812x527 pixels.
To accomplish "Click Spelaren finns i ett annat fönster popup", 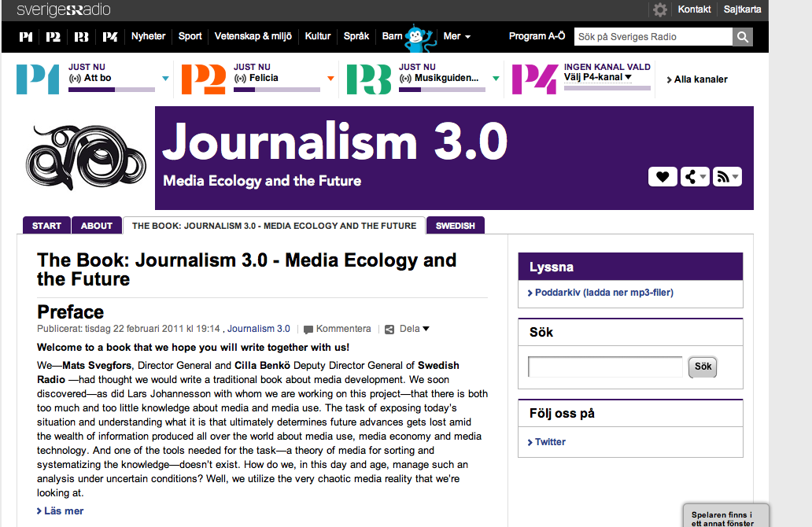I will point(725,516).
